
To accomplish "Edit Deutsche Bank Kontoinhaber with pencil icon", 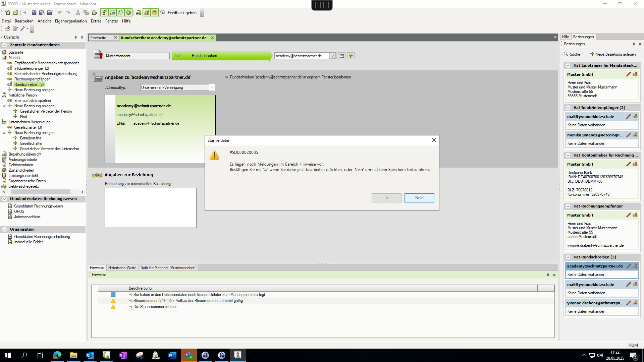I will [628, 164].
